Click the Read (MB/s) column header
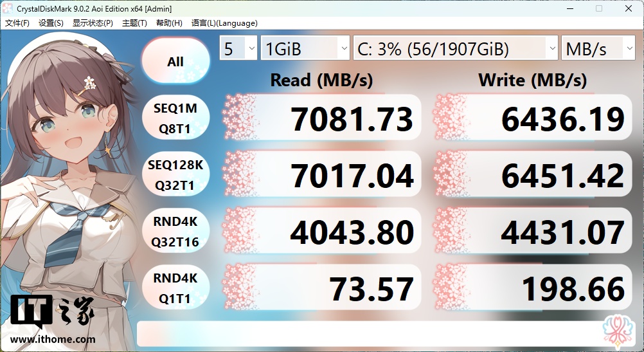 [321, 80]
